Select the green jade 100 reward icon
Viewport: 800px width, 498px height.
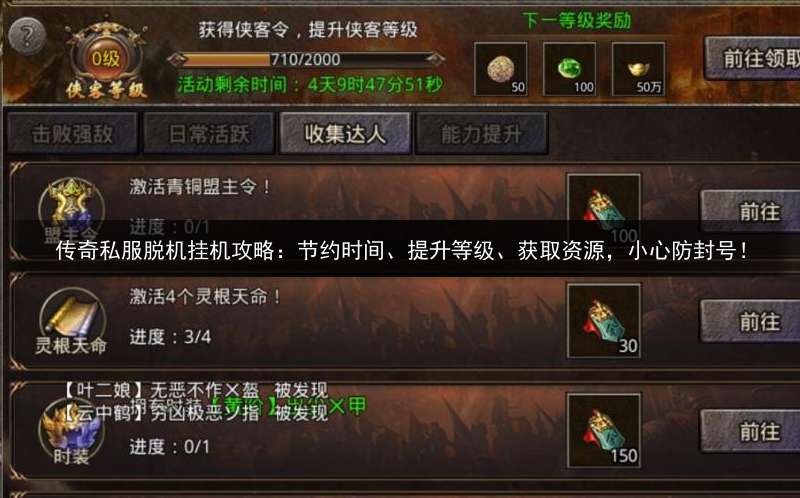pyautogui.click(x=569, y=69)
